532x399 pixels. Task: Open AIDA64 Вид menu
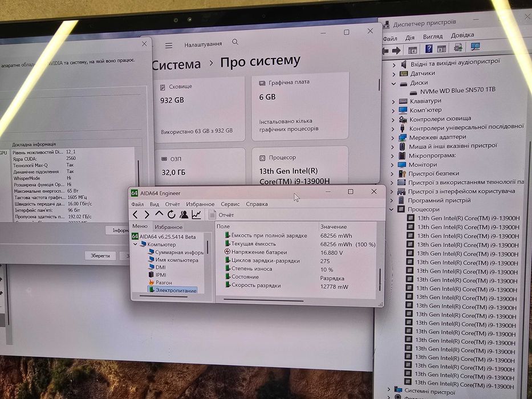pos(155,204)
